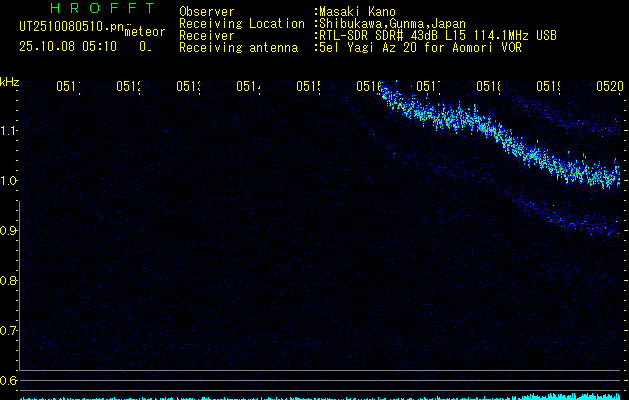629x400 pixels.
Task: Click Shibukawa,Gunma,Japan text
Action: (x=392, y=24)
